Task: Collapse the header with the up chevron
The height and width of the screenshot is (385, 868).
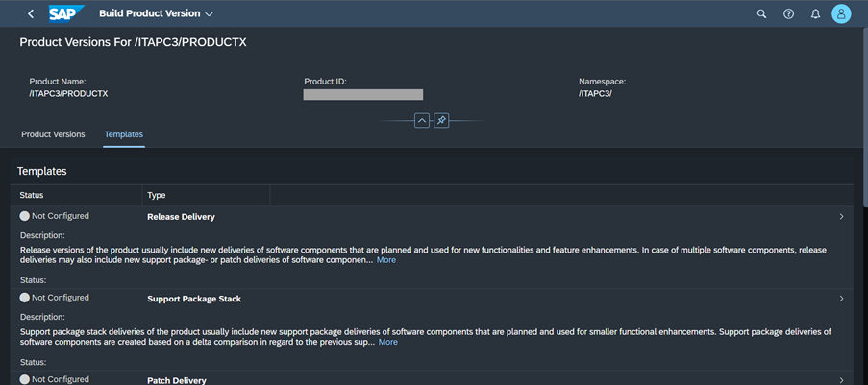Action: [422, 121]
